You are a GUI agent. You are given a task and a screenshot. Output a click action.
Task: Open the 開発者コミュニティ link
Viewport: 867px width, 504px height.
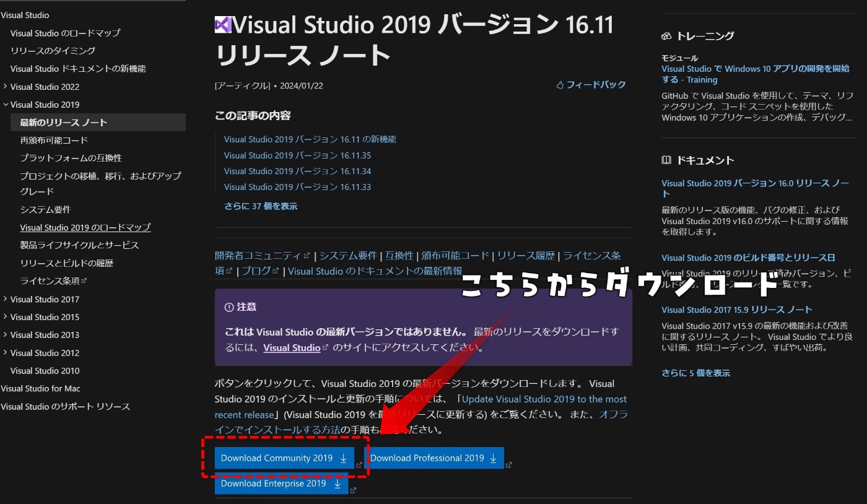pos(258,256)
